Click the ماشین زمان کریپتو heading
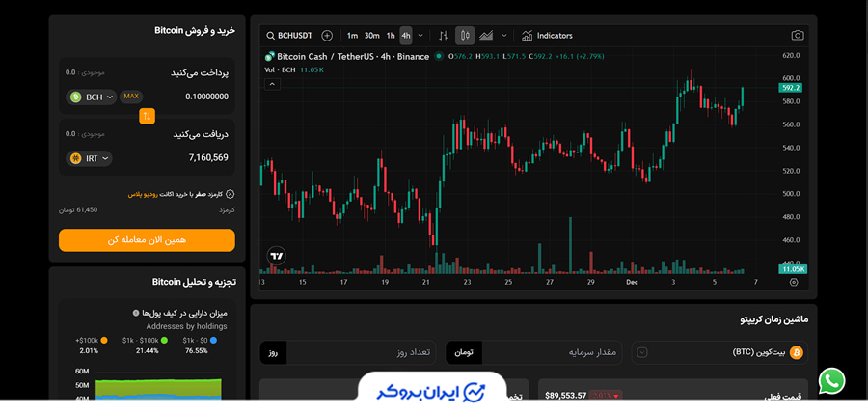Image resolution: width=868 pixels, height=415 pixels. [773, 319]
